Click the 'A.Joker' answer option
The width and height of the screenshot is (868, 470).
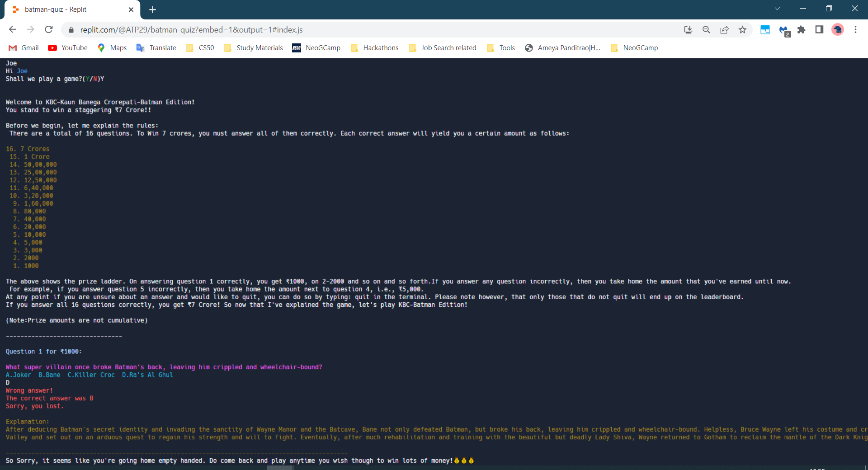(19, 375)
